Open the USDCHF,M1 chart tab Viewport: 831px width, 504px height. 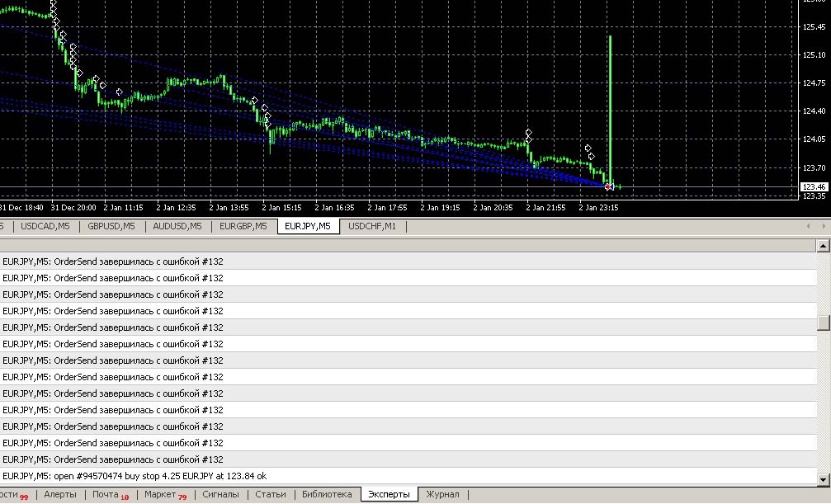pyautogui.click(x=372, y=226)
